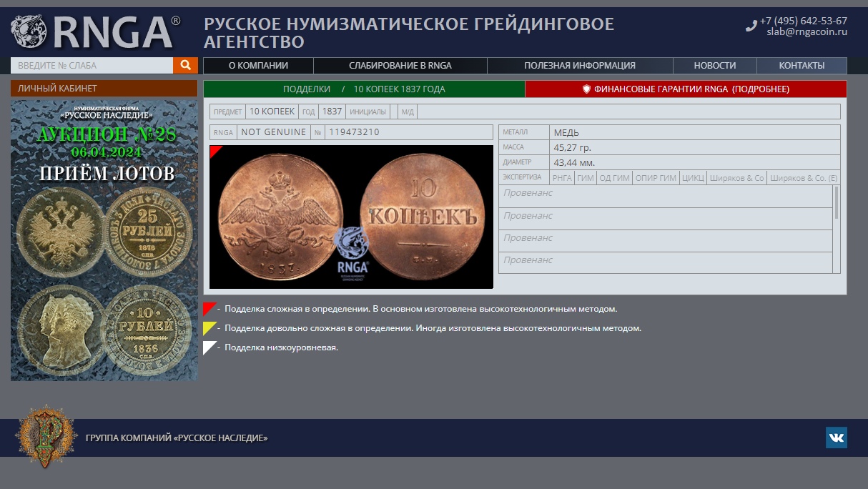
Task: Click the orange search magnifier button
Action: click(x=184, y=65)
